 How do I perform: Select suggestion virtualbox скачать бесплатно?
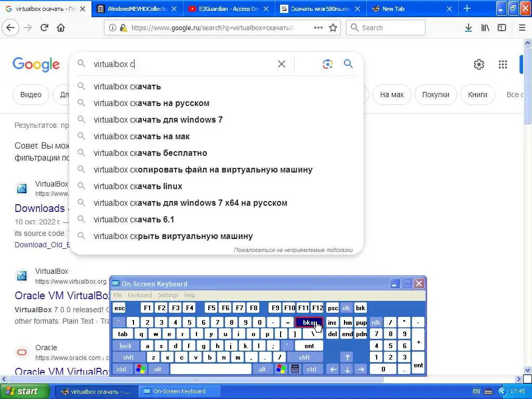[217, 153]
